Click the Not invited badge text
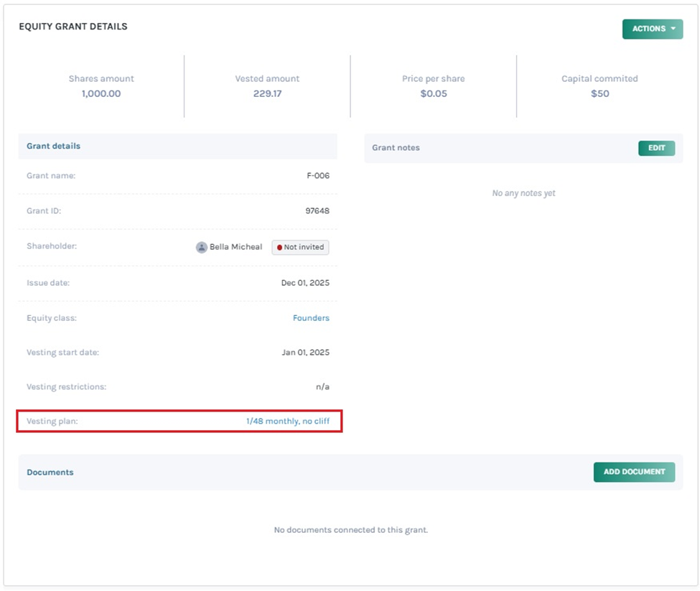Screen dimensions: 700x591 [304, 247]
